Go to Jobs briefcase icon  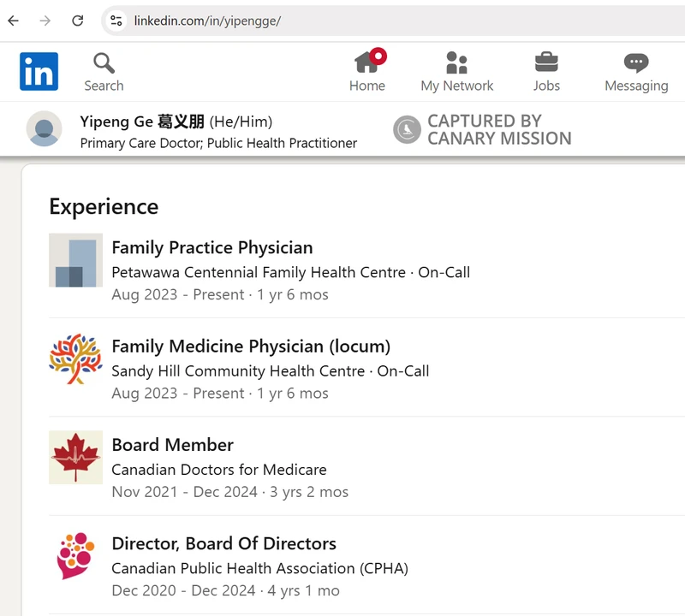[x=546, y=62]
